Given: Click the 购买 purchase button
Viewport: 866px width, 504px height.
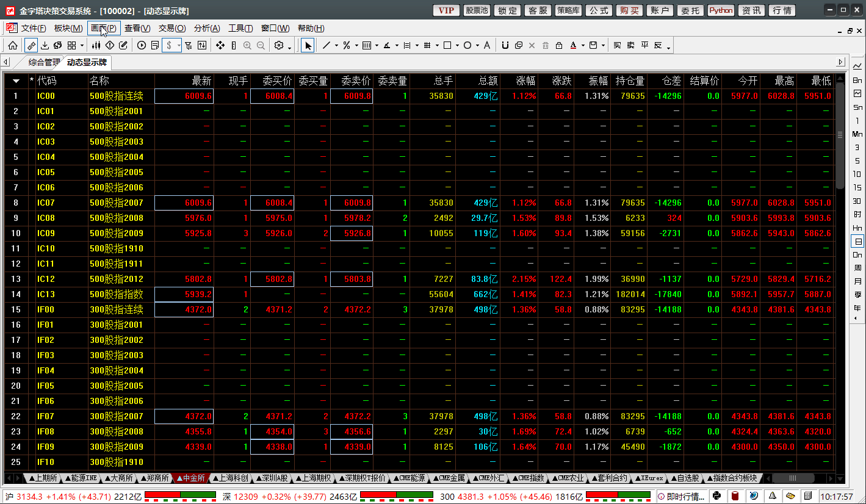Looking at the screenshot, I should [629, 10].
